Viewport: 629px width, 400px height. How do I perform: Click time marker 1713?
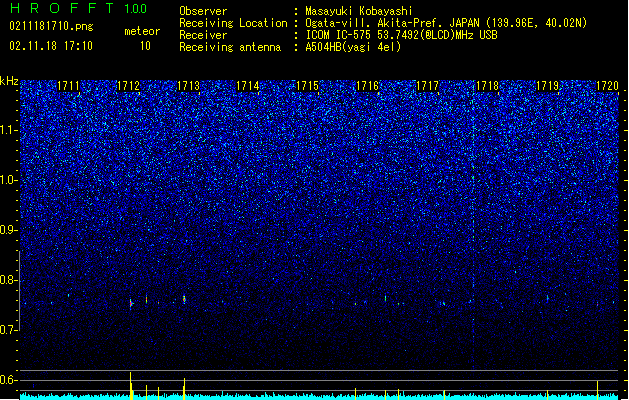click(x=188, y=86)
